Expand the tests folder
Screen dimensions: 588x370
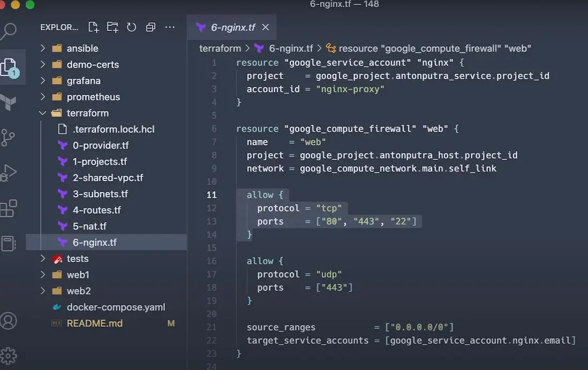coord(43,259)
